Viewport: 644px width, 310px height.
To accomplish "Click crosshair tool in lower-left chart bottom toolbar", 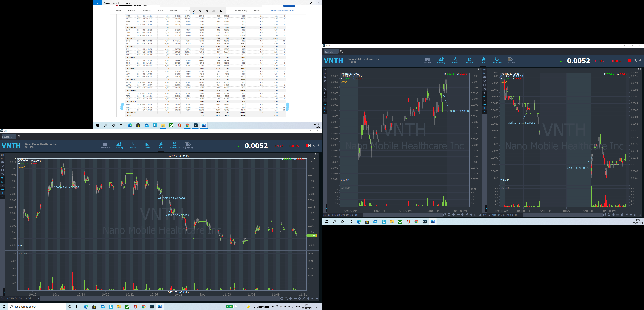I will pos(299,298).
